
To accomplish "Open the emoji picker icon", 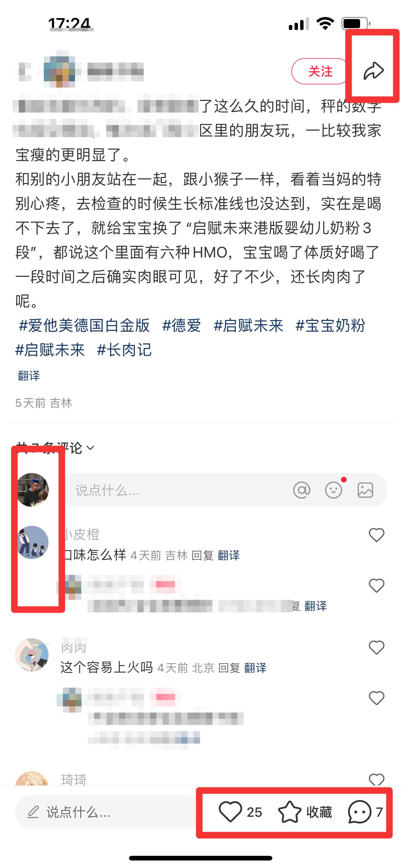I will [333, 490].
